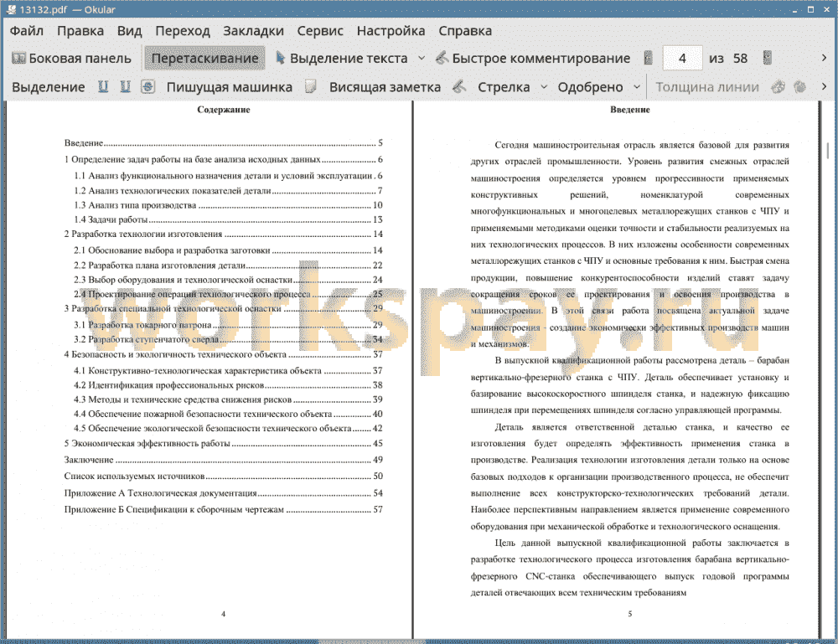Click "1.3 Анализ типа производства" line
838x644 pixels.
(x=228, y=205)
